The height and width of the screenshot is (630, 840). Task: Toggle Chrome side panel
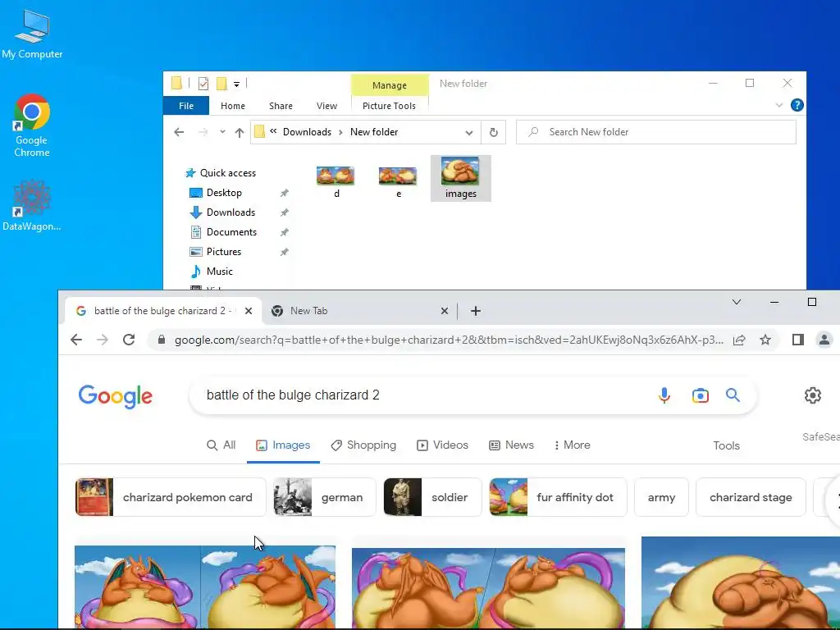(797, 340)
